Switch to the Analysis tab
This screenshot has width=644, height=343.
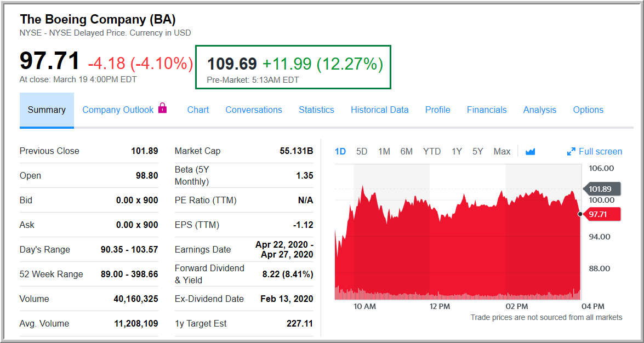coord(540,110)
